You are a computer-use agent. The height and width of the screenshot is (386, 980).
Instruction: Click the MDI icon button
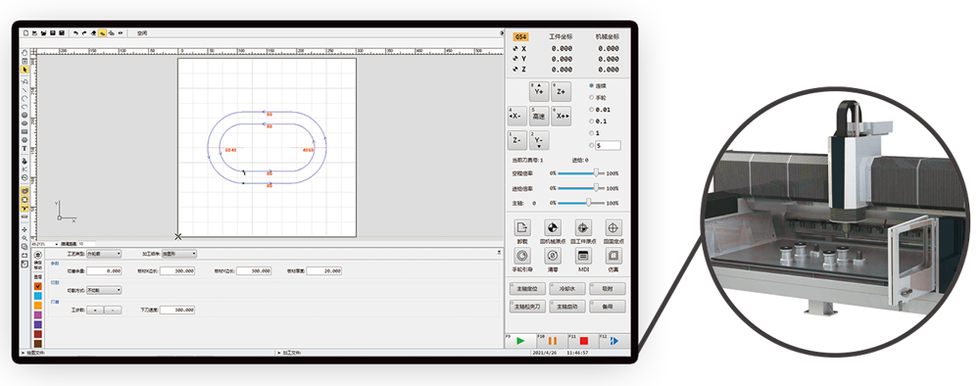[x=583, y=256]
